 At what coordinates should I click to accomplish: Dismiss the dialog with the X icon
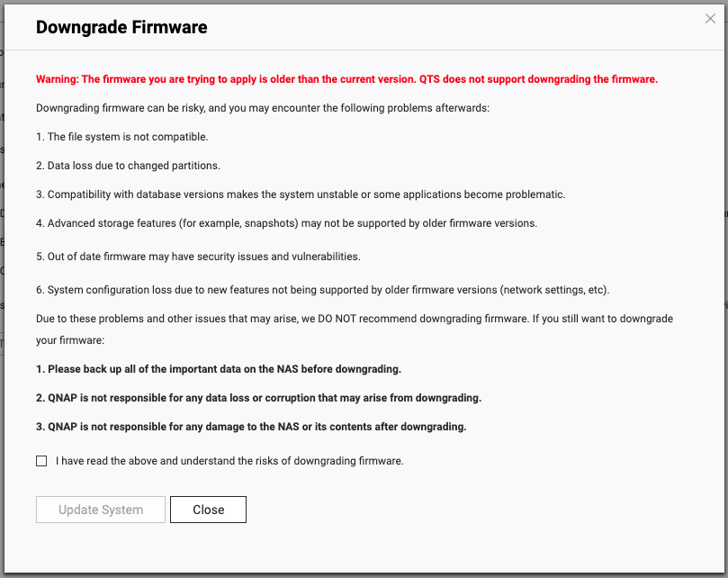pyautogui.click(x=710, y=19)
